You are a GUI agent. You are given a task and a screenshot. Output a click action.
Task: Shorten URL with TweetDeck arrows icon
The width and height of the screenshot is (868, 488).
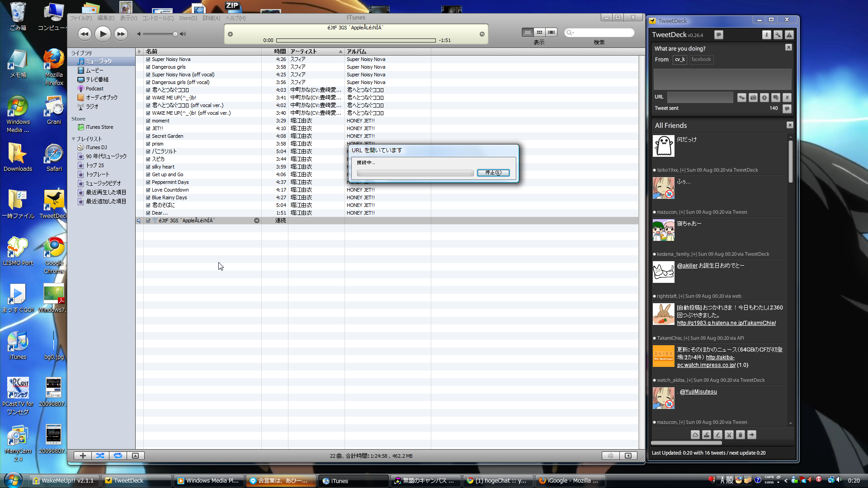[742, 98]
